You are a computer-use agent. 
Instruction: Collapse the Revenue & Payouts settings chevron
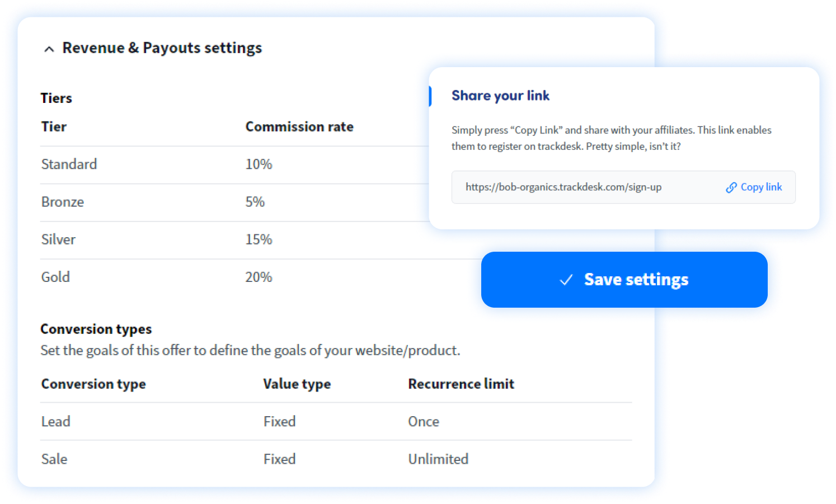49,49
